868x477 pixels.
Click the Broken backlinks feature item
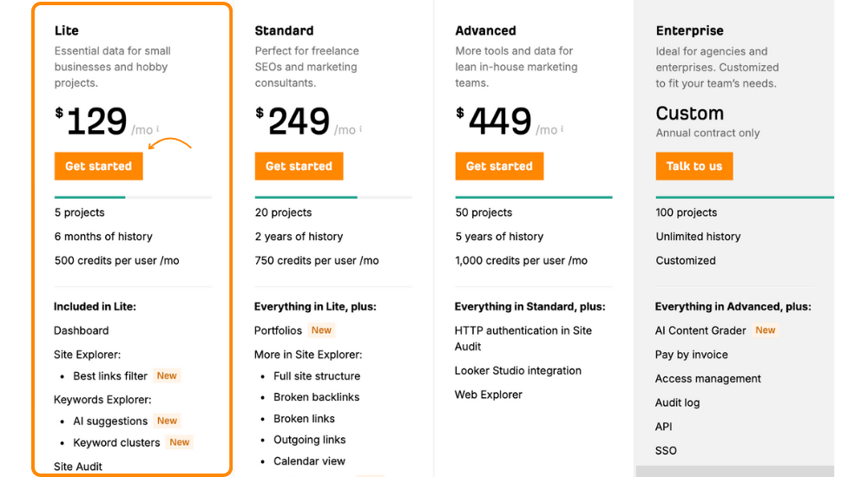pos(316,396)
